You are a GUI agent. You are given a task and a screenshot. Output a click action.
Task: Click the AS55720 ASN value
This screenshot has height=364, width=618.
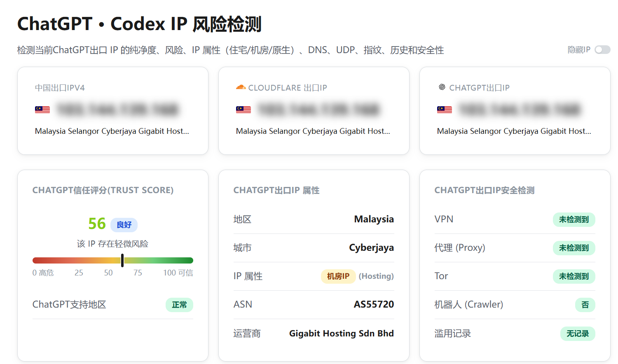coord(374,304)
